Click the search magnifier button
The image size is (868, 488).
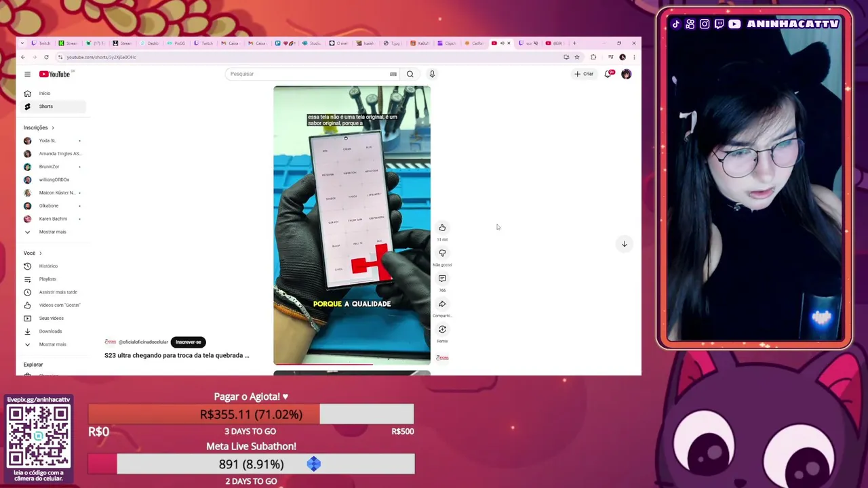tap(410, 74)
